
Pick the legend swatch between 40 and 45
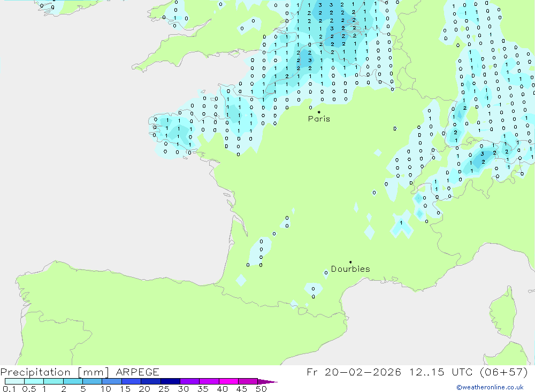(228, 381)
